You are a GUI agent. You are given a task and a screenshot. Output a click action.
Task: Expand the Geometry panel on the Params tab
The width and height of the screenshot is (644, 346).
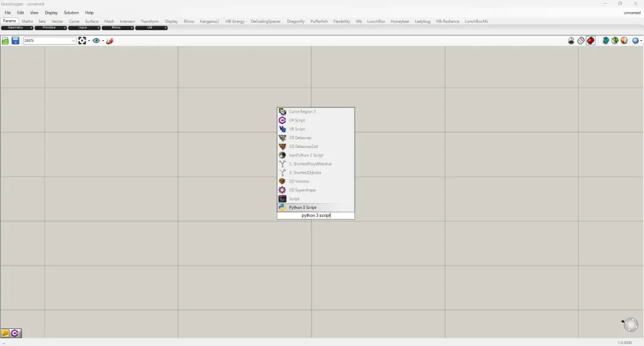coord(17,28)
